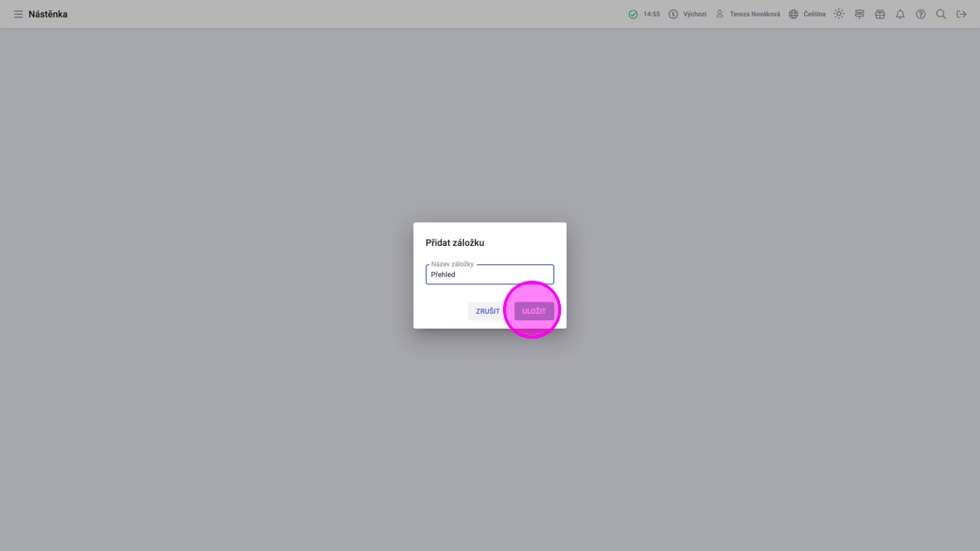
Task: Click the Nástěnka page title
Action: click(48, 14)
